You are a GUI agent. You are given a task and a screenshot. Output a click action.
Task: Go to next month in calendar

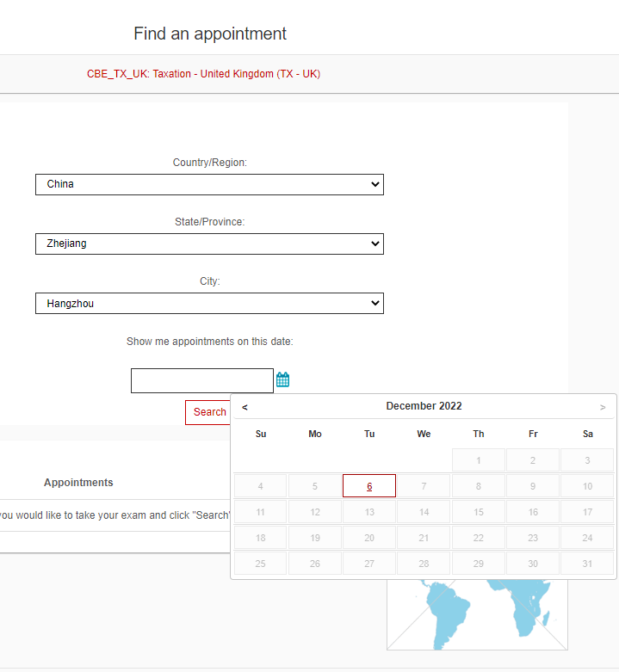point(603,407)
